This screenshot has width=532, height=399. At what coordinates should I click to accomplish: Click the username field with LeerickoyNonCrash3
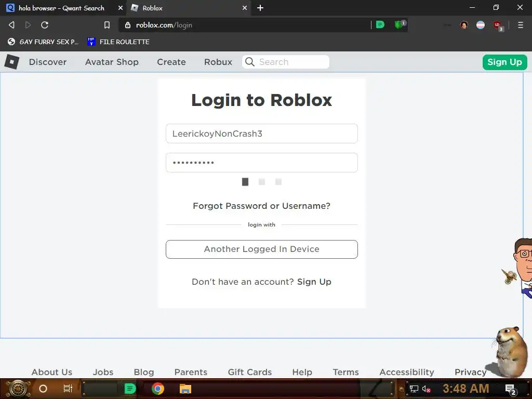pyautogui.click(x=262, y=134)
